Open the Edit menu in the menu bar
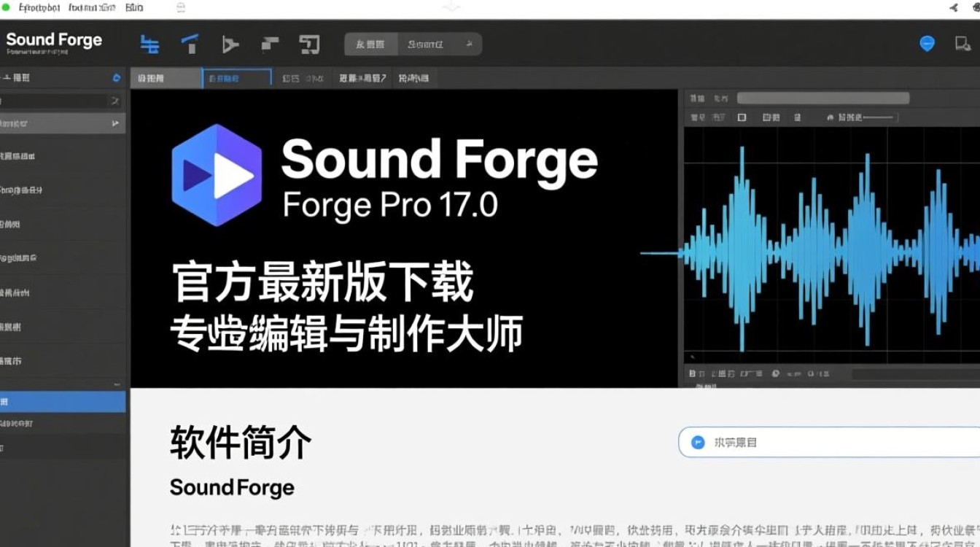980x547 pixels. (136, 7)
